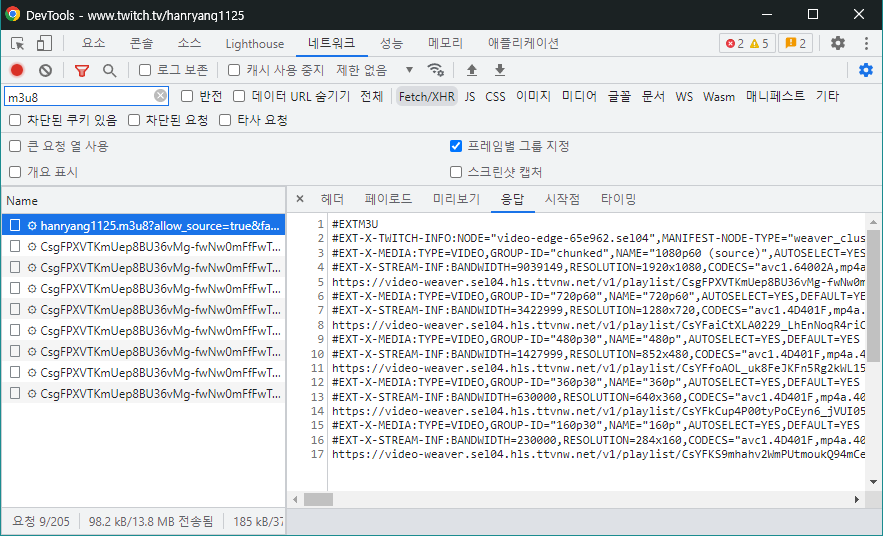Toggle the red filter funnel icon

[82, 70]
